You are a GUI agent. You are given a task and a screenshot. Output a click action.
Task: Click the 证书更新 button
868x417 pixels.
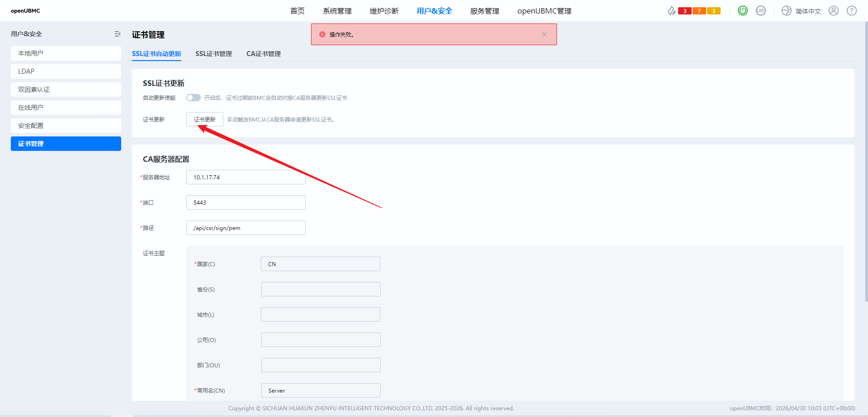(205, 119)
